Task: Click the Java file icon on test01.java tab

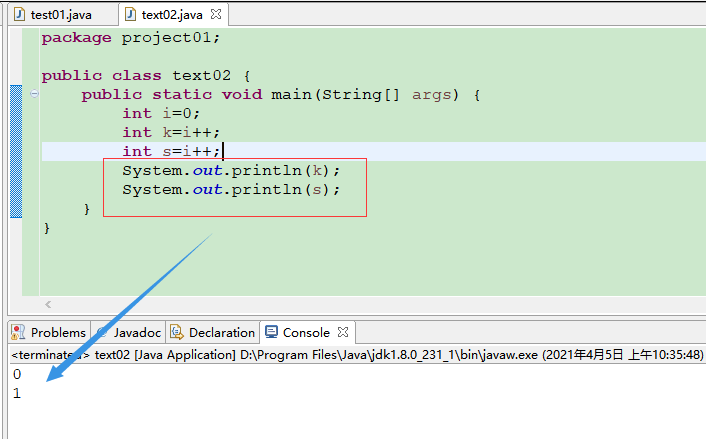Action: pyautogui.click(x=19, y=15)
